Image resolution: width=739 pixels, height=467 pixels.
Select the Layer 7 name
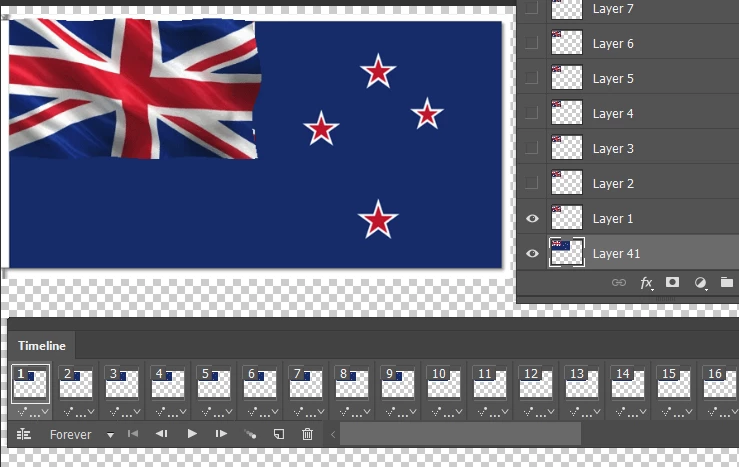[613, 8]
